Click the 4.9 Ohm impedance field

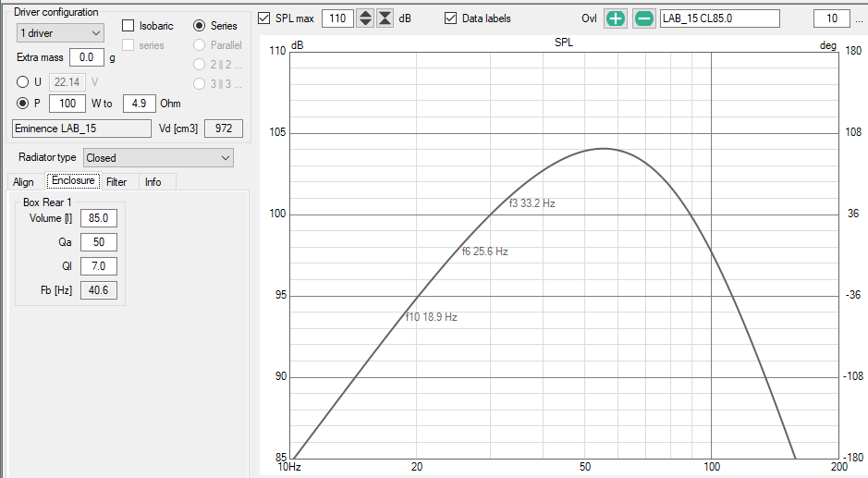(139, 103)
